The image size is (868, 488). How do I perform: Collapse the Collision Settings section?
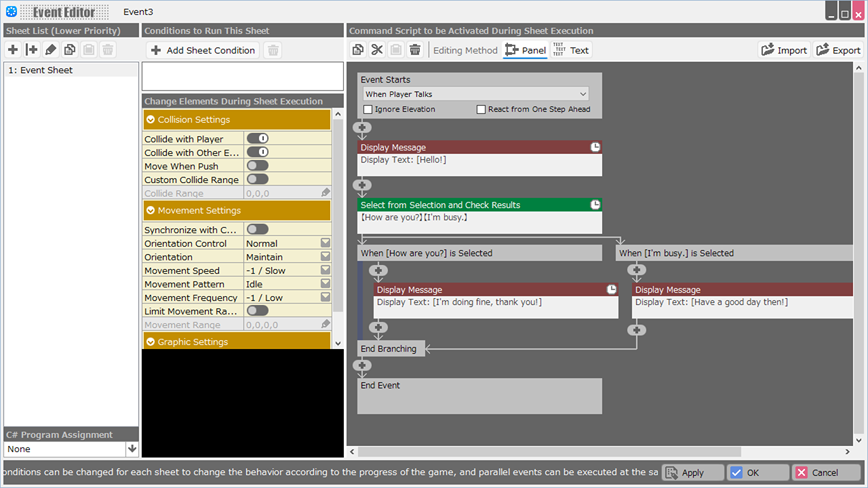[151, 119]
